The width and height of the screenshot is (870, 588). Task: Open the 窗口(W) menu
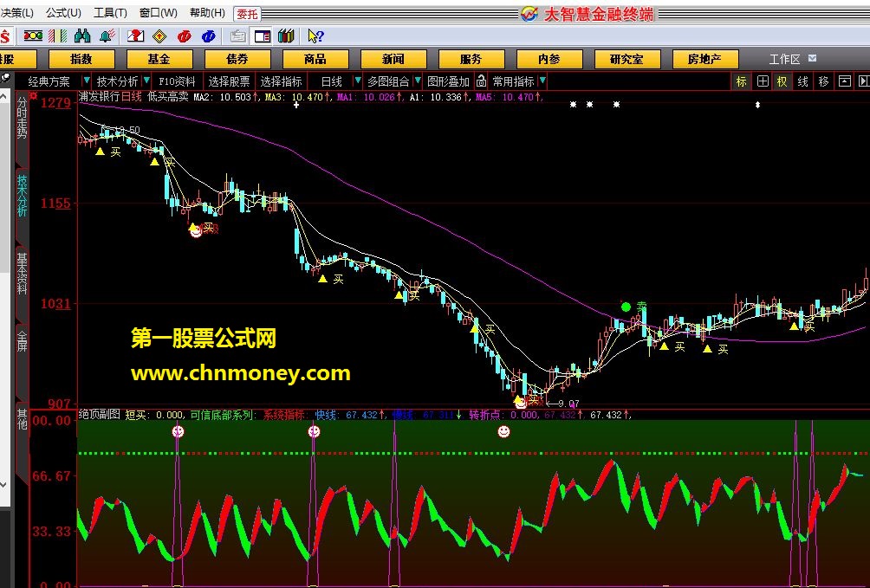(158, 13)
